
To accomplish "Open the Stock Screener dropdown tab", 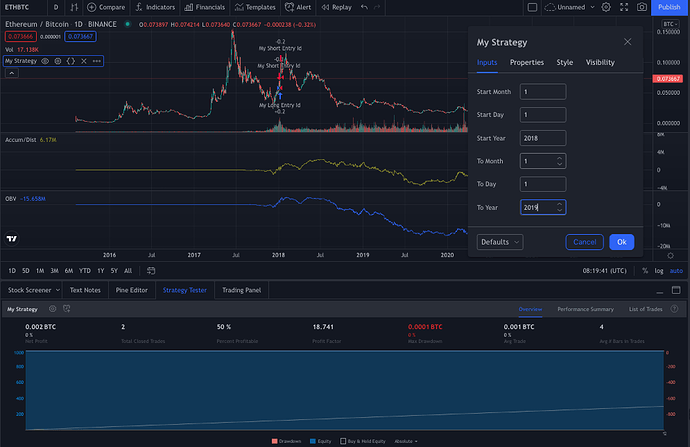I will tap(33, 290).
